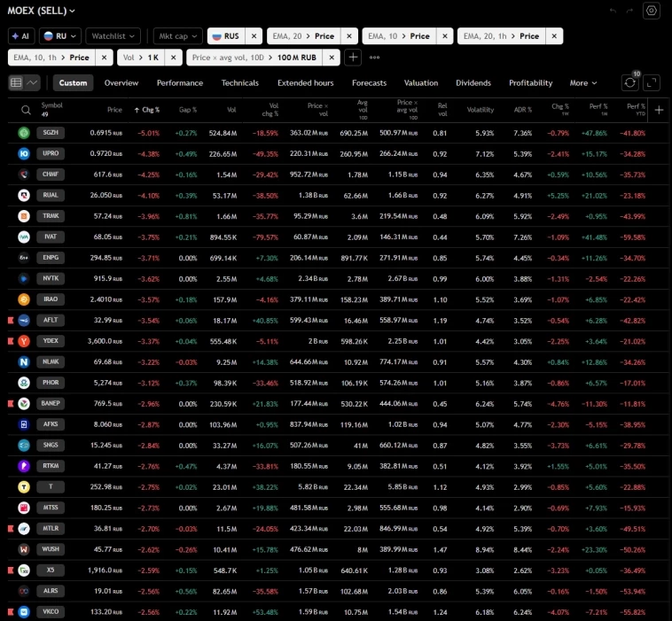Open the Profitability tab
Screen dimensions: 672x621
(530, 82)
